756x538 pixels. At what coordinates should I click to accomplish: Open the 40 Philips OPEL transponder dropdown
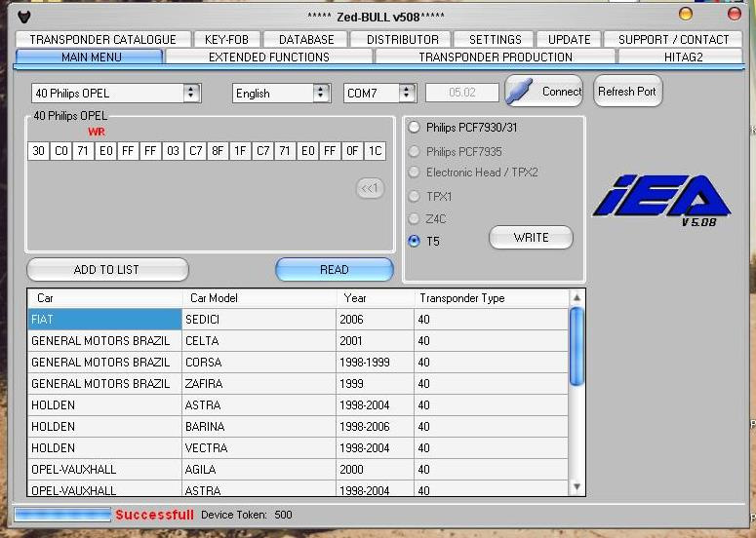[x=191, y=93]
